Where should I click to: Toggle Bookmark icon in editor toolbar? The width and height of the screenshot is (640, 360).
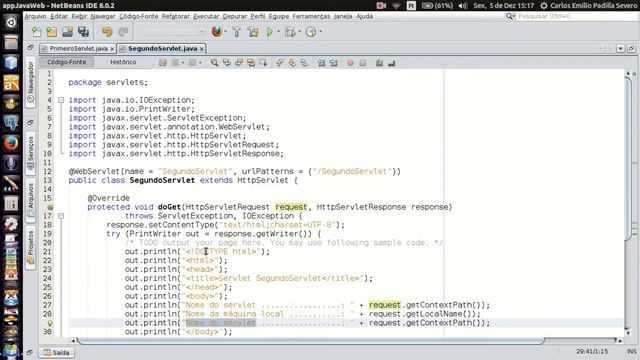coord(304,63)
